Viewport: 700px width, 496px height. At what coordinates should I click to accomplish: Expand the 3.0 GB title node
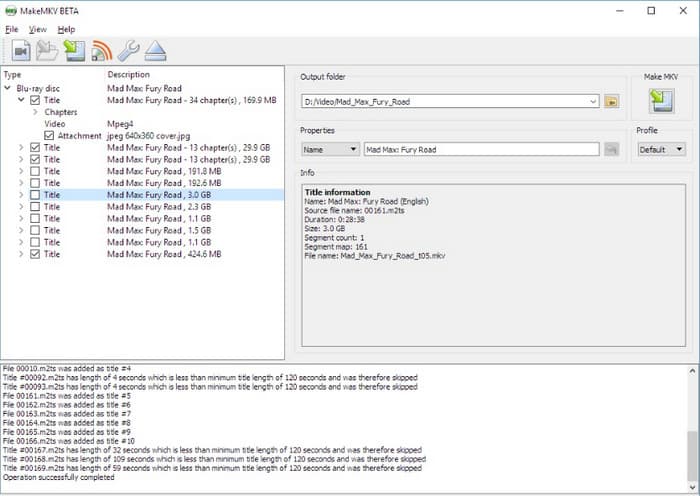[x=21, y=195]
